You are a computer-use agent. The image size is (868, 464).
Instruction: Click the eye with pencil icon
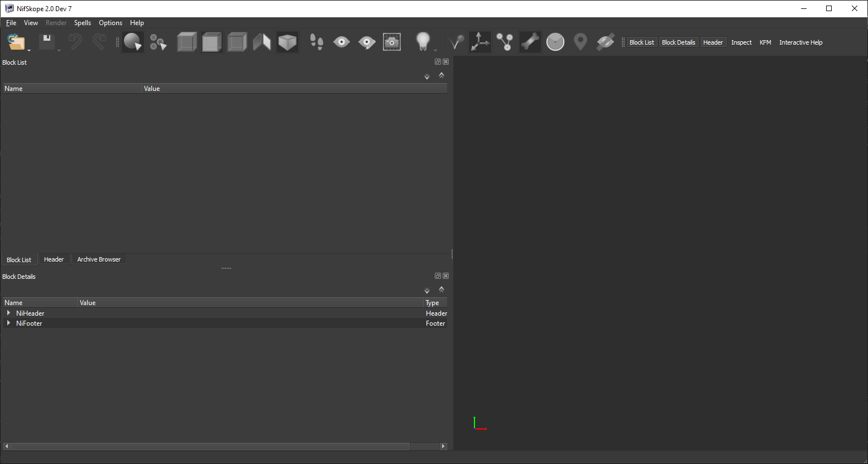pos(367,42)
